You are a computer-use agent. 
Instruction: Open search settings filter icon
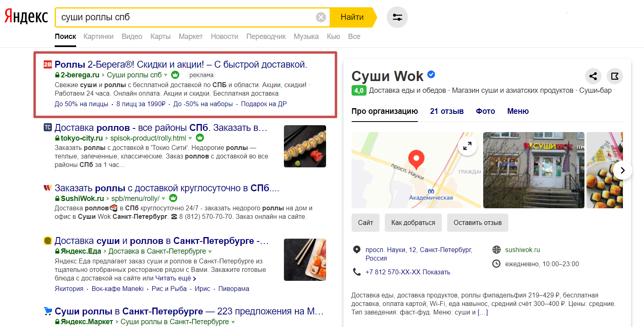[x=397, y=17]
